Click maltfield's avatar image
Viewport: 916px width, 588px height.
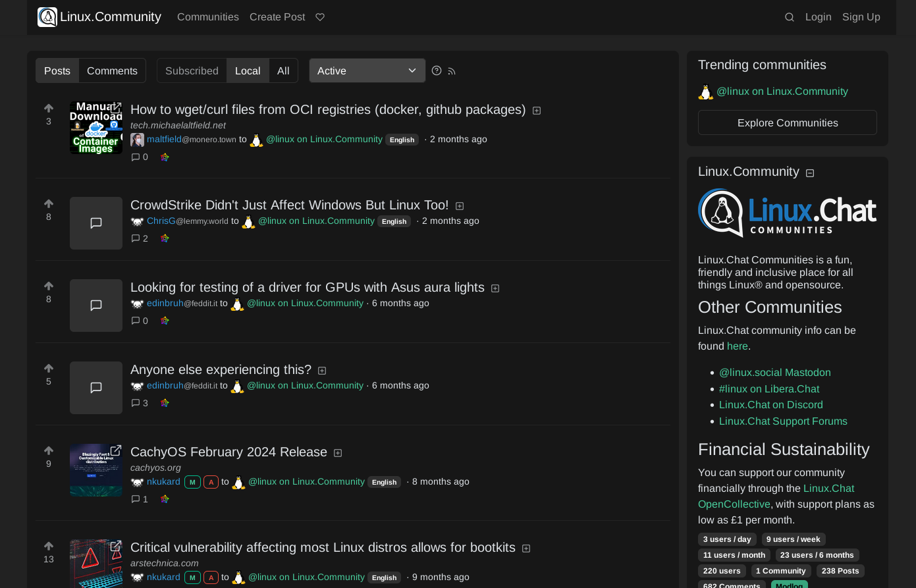point(137,140)
